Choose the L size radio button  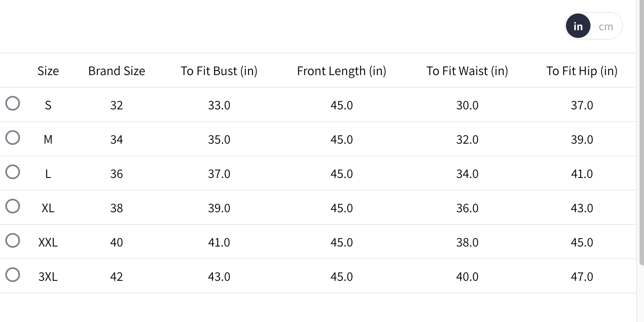(13, 172)
